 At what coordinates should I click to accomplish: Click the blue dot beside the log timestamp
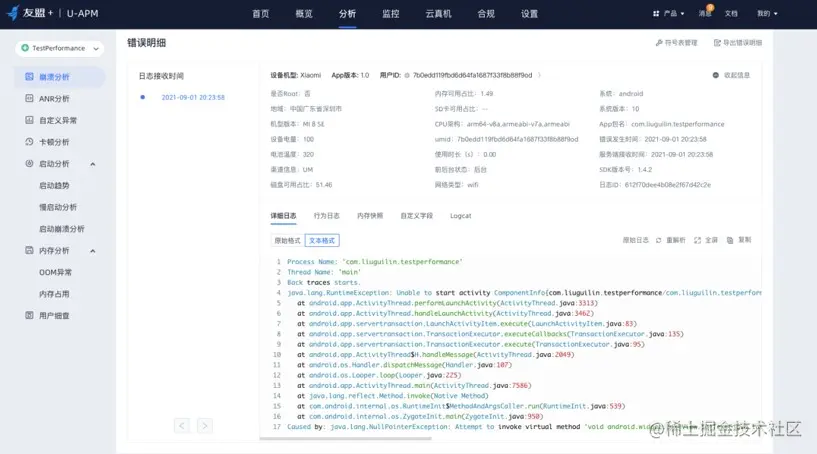pos(142,97)
